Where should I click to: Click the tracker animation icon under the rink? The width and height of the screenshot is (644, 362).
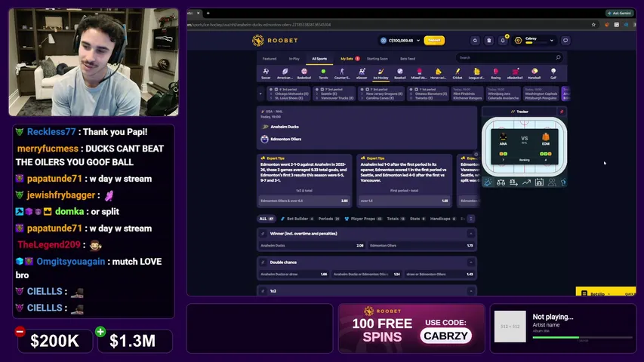click(488, 183)
